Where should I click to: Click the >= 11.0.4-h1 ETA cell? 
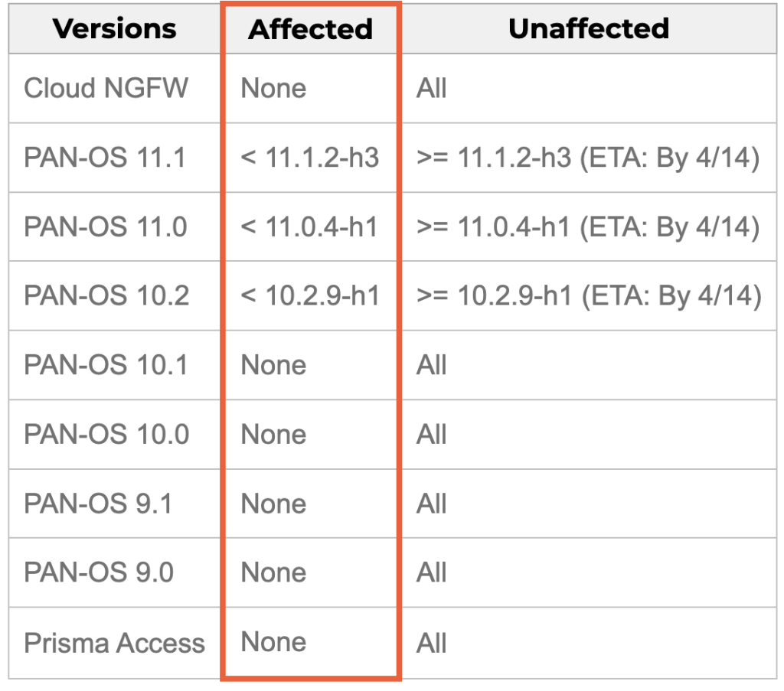pos(588,227)
